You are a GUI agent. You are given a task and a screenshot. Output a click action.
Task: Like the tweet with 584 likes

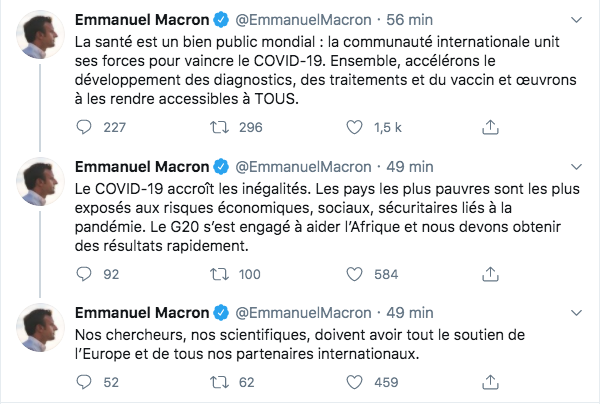pyautogui.click(x=353, y=275)
